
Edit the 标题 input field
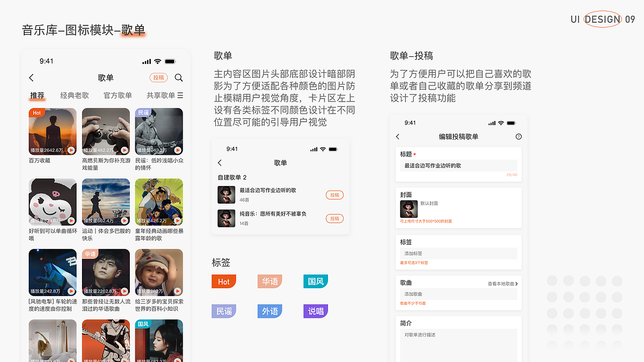coord(458,165)
